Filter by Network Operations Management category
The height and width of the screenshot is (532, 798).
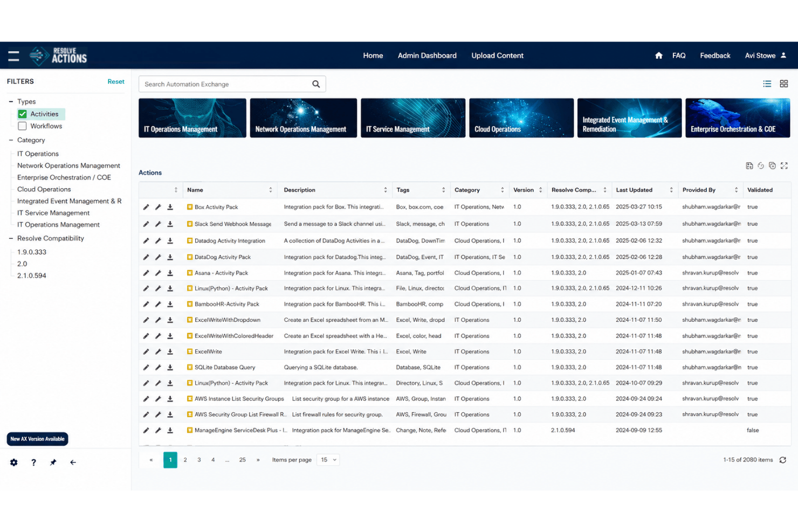[68, 165]
